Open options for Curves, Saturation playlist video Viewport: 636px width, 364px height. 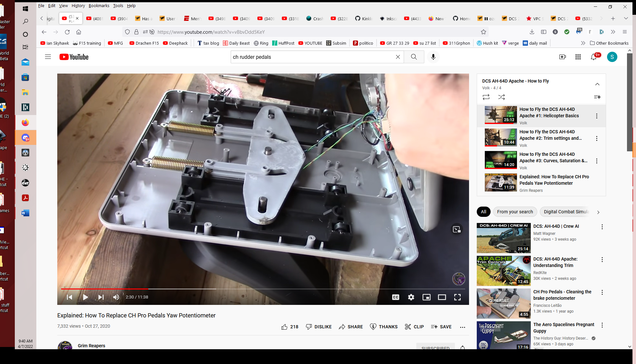pyautogui.click(x=597, y=161)
